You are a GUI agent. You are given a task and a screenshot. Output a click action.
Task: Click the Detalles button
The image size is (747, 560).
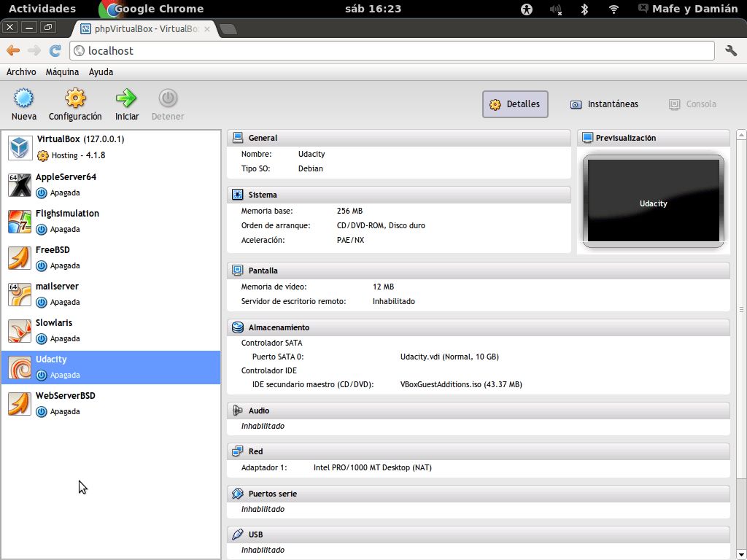click(515, 104)
